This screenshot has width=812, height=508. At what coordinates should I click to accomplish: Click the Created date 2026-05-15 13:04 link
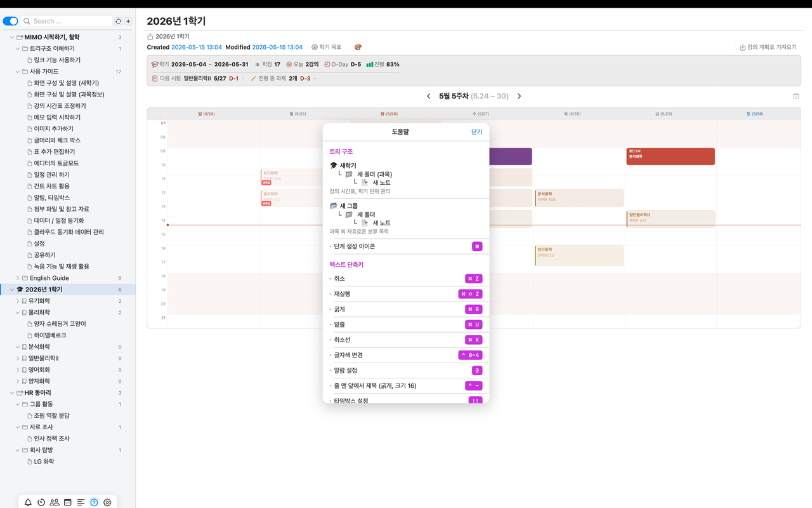(197, 47)
